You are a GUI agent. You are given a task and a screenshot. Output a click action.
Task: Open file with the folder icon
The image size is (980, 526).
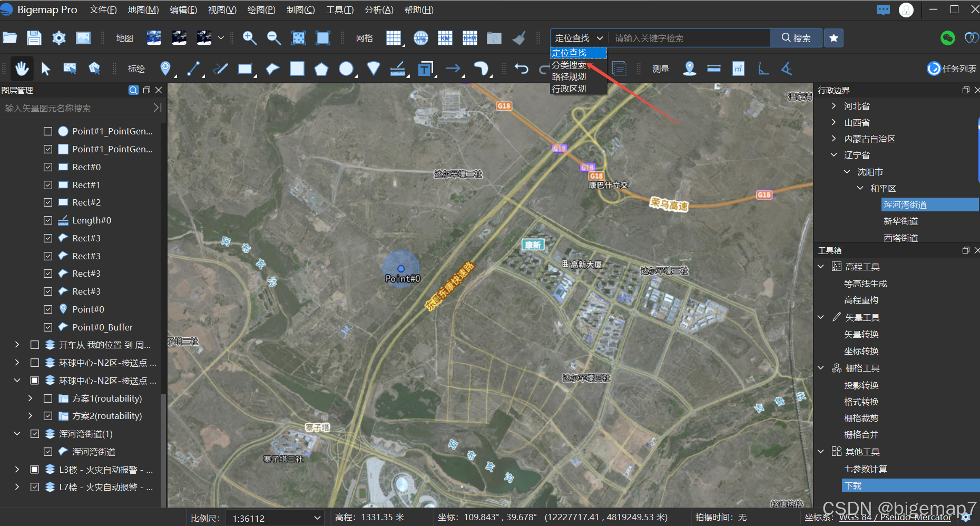tap(10, 38)
